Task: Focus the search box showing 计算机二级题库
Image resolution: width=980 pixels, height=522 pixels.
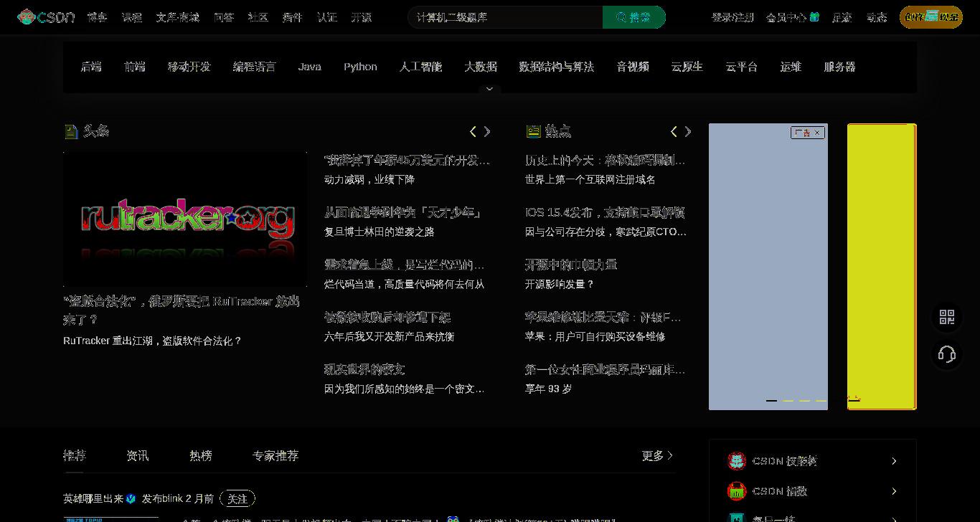Action: (505, 17)
